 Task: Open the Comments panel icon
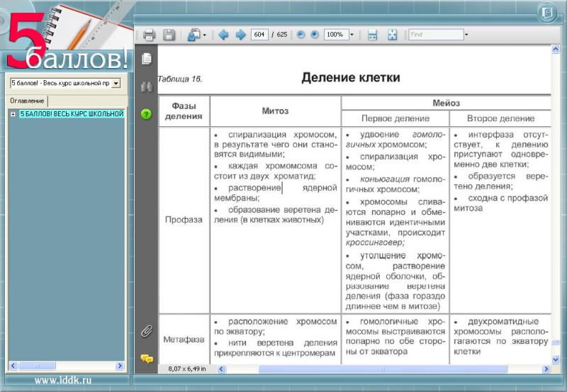(146, 359)
